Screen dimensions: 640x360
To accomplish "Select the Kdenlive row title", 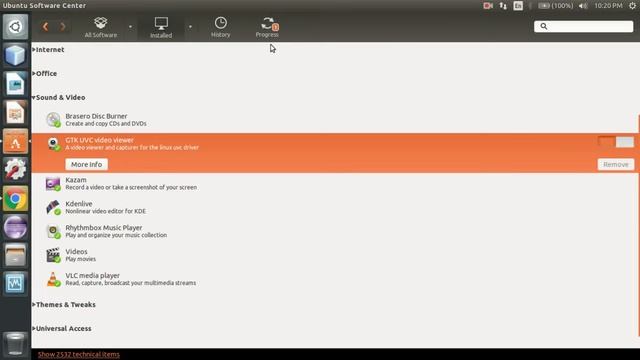I will click(x=79, y=204).
